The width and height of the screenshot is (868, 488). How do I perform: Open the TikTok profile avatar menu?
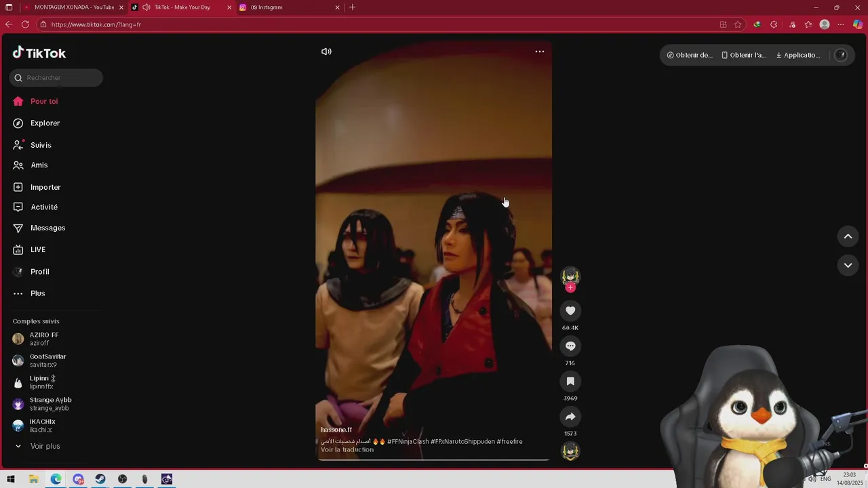click(x=841, y=56)
